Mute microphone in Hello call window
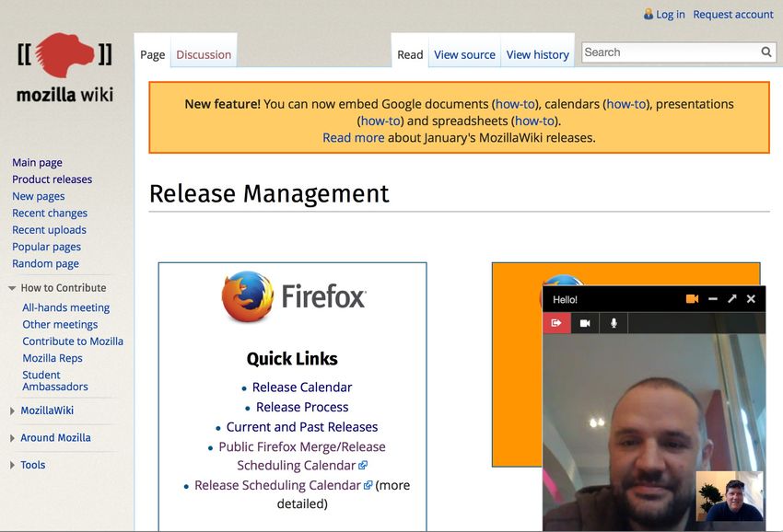This screenshot has width=783, height=532. (614, 323)
